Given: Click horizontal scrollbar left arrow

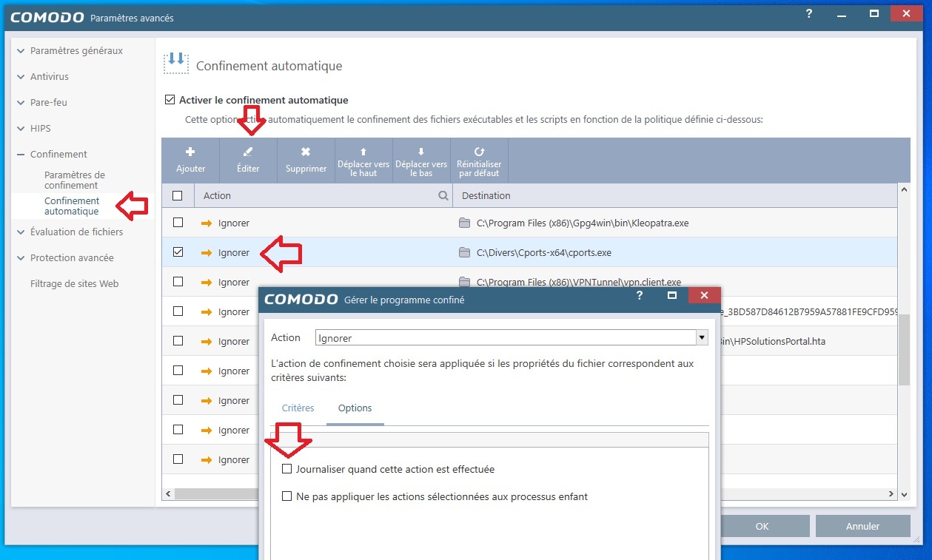Looking at the screenshot, I should [x=168, y=493].
